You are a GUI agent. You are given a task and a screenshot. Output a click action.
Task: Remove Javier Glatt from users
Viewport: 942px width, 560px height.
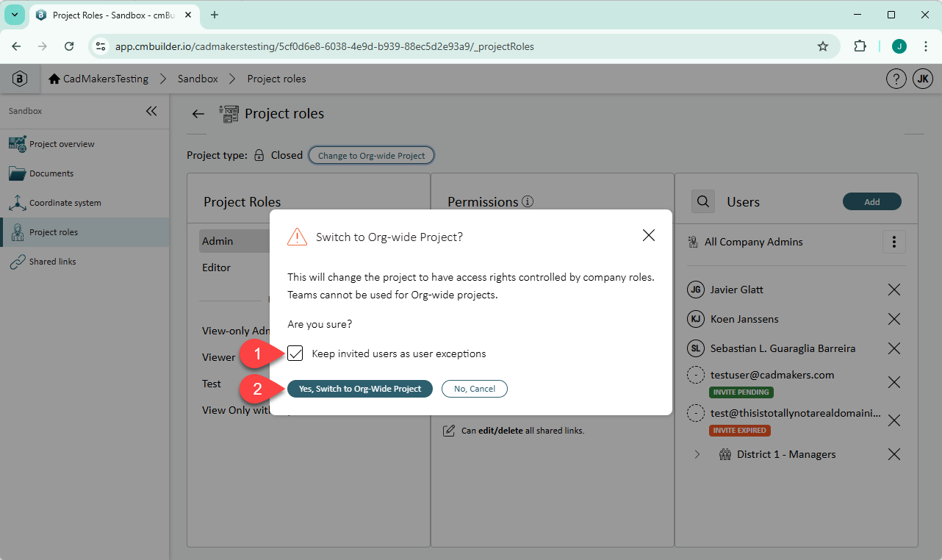[894, 290]
